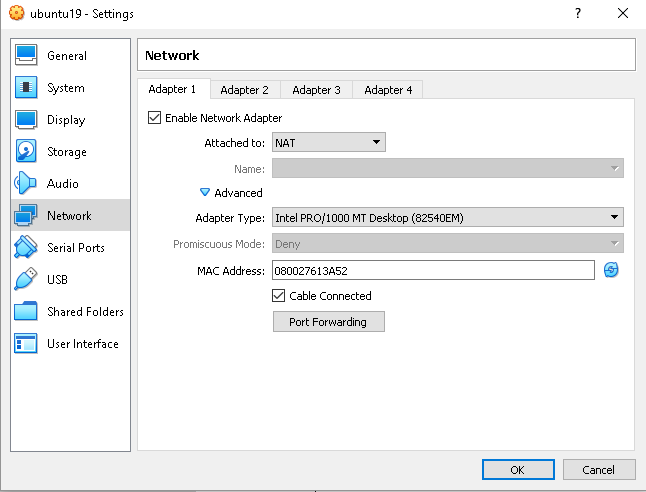This screenshot has width=646, height=492.
Task: Click the System chip icon
Action: 26,87
